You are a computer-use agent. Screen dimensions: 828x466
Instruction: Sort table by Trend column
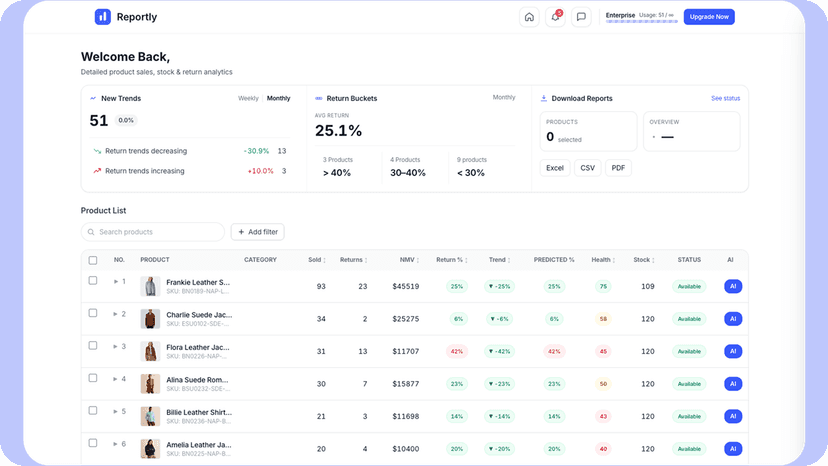pos(499,260)
